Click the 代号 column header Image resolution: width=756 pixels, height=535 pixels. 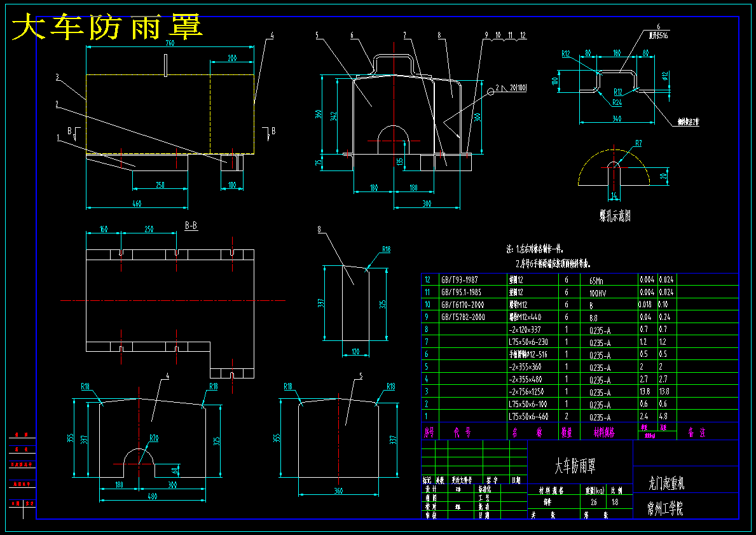tap(462, 433)
